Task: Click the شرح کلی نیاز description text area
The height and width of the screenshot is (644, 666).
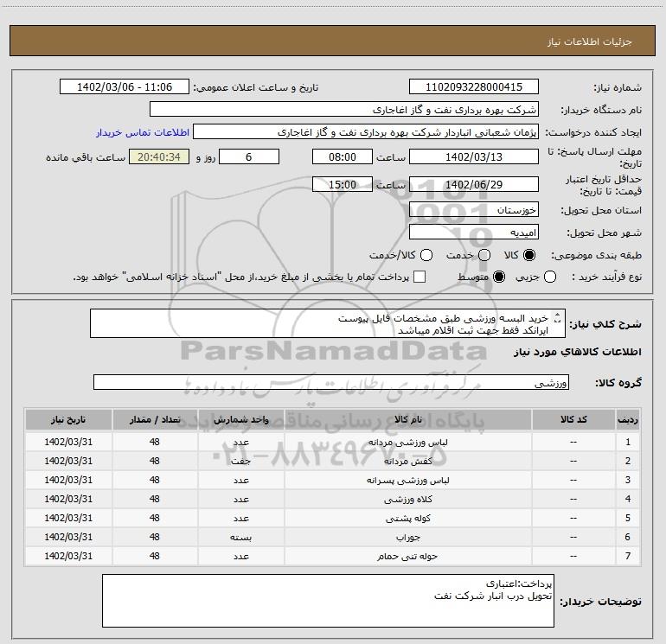Action: 328,323
